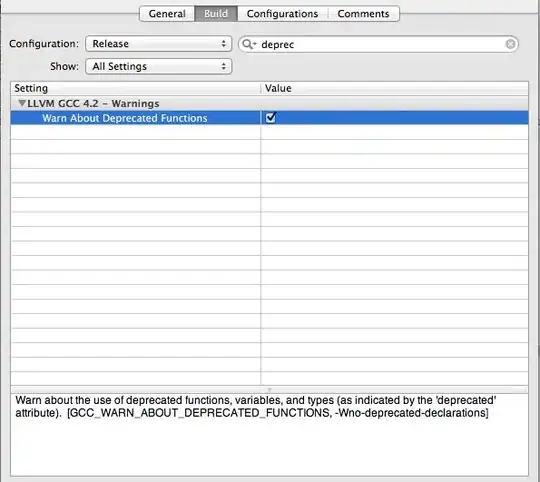Image resolution: width=540 pixels, height=482 pixels.
Task: Click the Setting column header
Action: pos(136,88)
